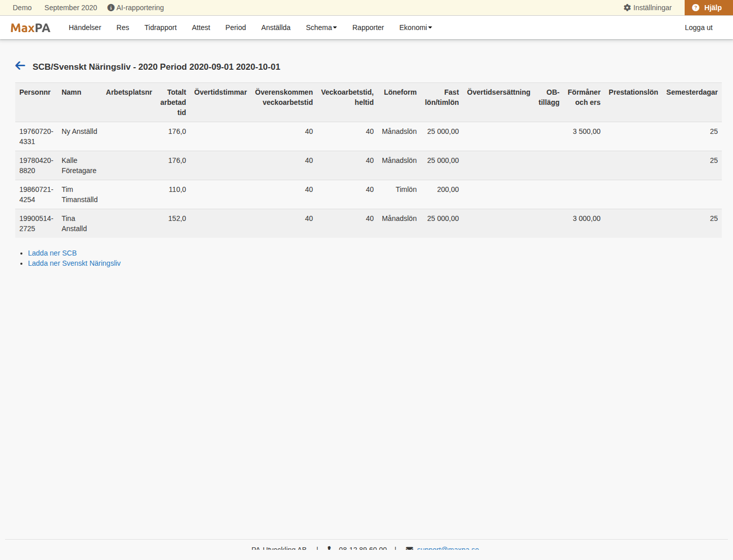Click personnr 19860721-4254
The height and width of the screenshot is (560, 733).
point(36,194)
